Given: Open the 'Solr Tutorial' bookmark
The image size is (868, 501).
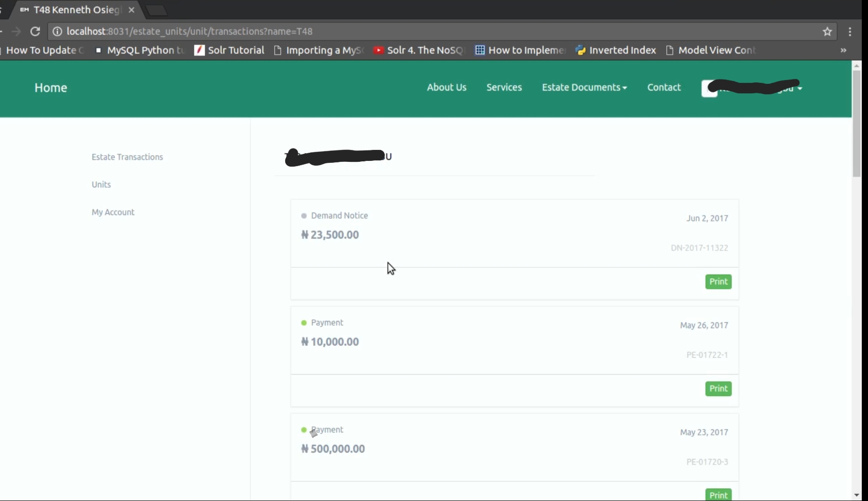Looking at the screenshot, I should [230, 50].
